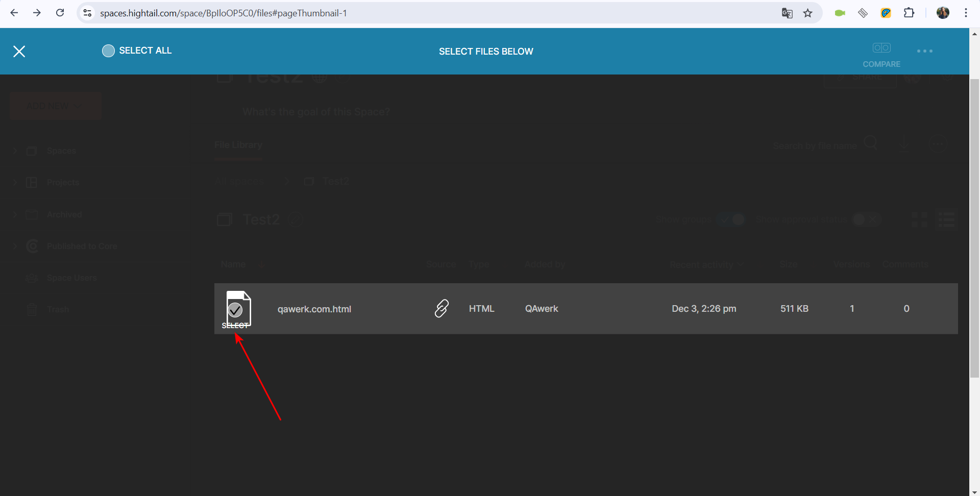This screenshot has width=980, height=496.
Task: Toggle the SELECT ALL circle checkbox
Action: click(x=108, y=51)
